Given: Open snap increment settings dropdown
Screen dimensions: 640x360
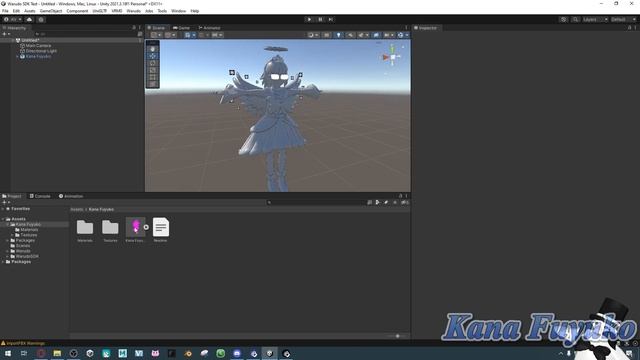Looking at the screenshot, I should coord(217,35).
